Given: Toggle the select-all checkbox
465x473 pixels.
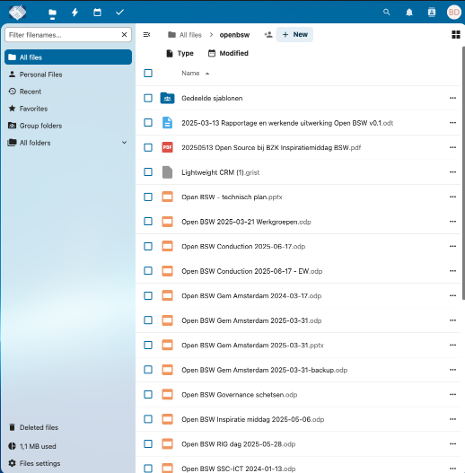Looking at the screenshot, I should [148, 73].
